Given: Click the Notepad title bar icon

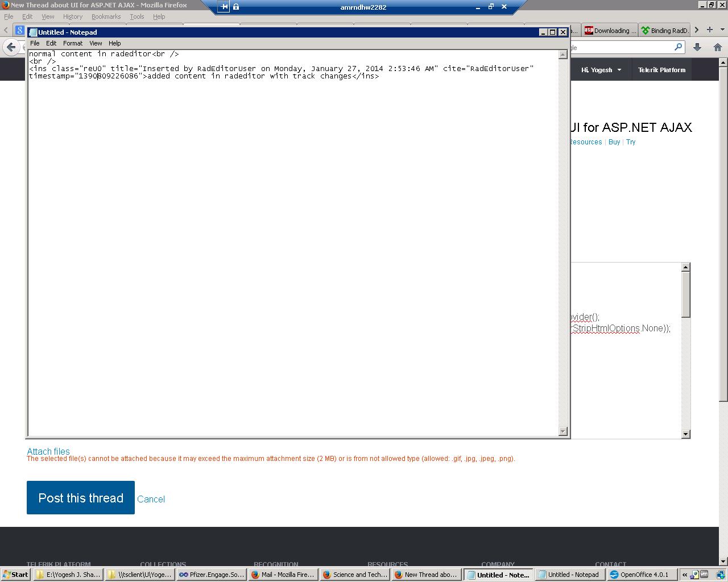Looking at the screenshot, I should click(33, 32).
